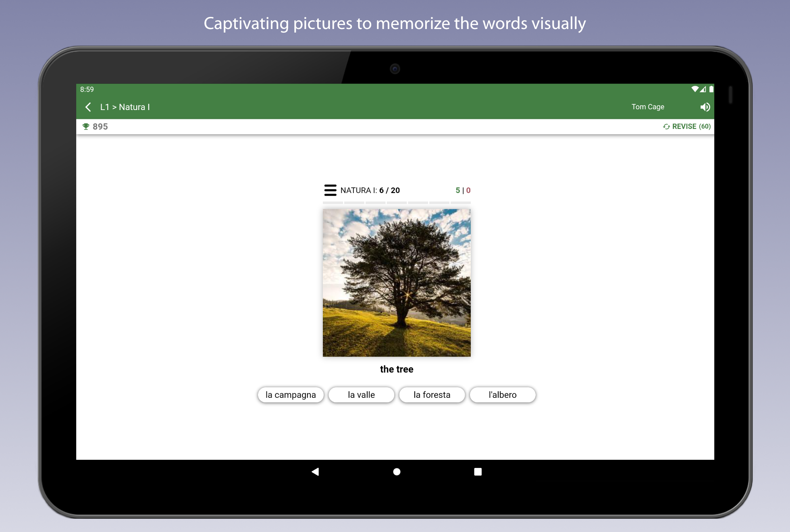Tap the back arrow in header

point(88,107)
